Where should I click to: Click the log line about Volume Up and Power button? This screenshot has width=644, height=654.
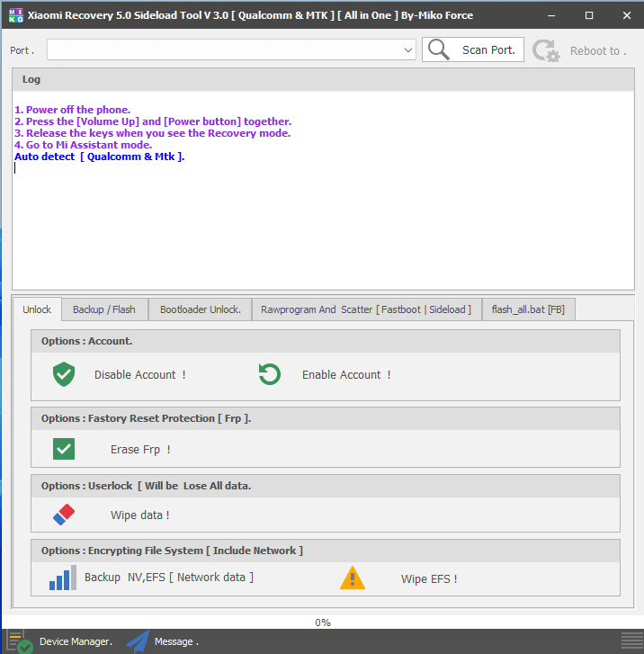(153, 121)
